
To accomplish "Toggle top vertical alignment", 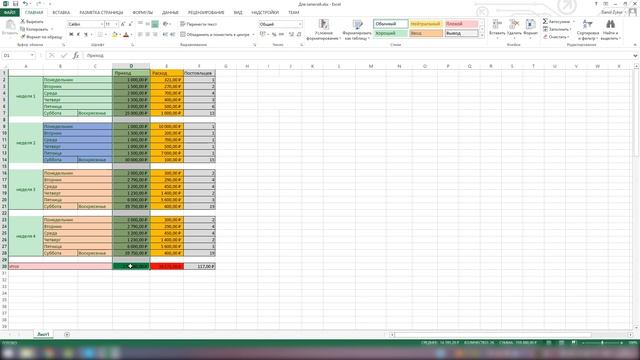I will coord(140,24).
